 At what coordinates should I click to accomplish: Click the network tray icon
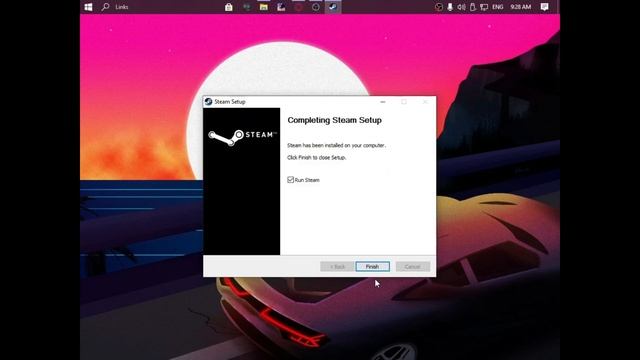click(x=484, y=7)
